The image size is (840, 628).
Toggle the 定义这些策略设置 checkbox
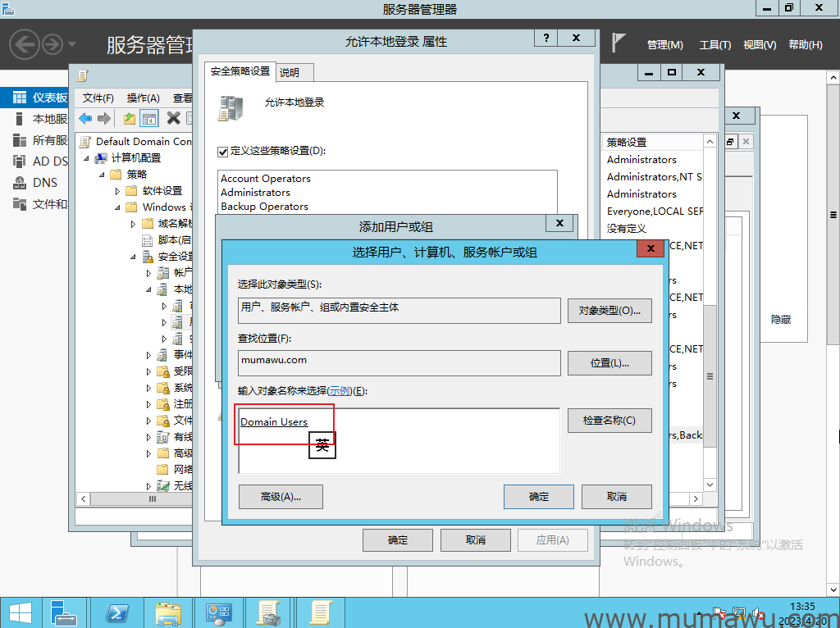(x=222, y=152)
